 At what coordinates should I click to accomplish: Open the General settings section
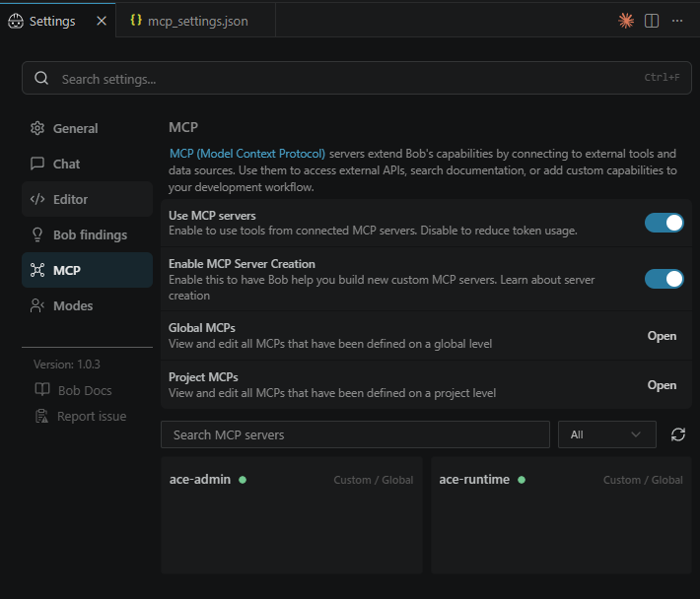coord(87,128)
